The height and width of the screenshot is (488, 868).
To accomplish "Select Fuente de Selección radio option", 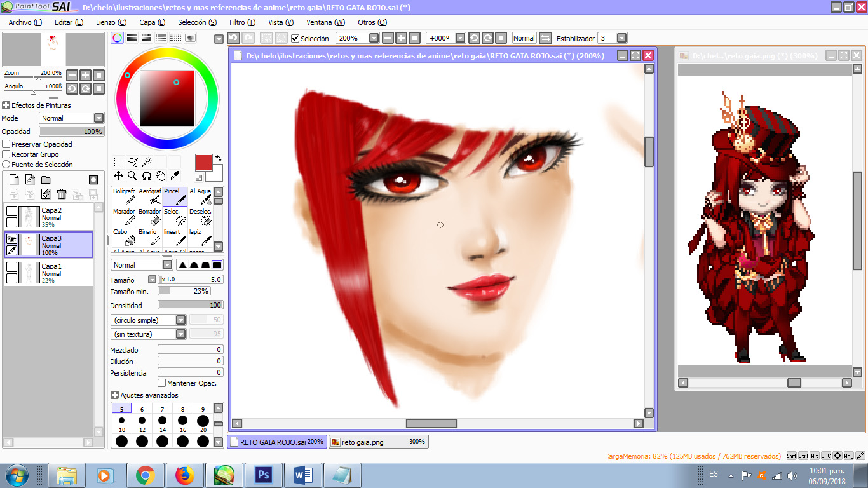I will click(x=6, y=165).
